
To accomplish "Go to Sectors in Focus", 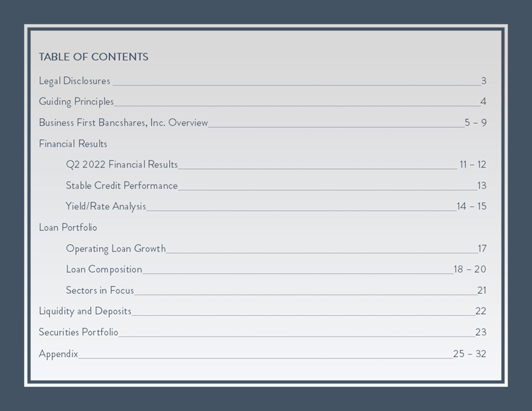I will [x=100, y=290].
